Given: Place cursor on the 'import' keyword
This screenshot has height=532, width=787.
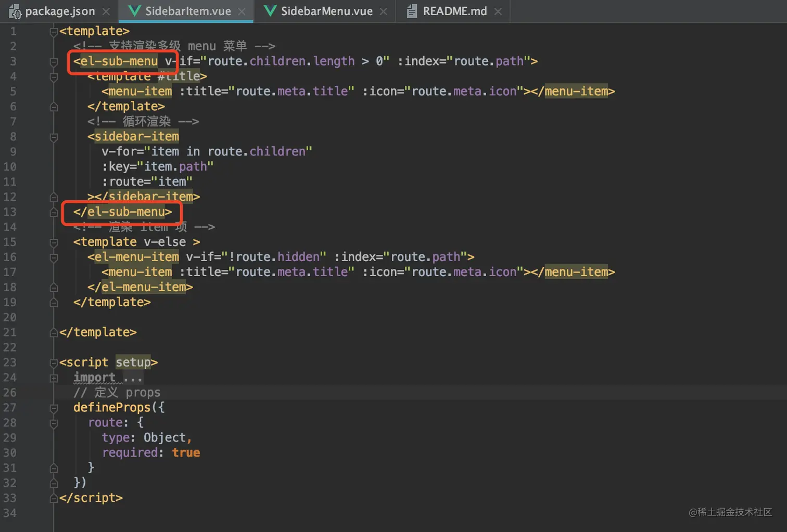Looking at the screenshot, I should point(94,378).
